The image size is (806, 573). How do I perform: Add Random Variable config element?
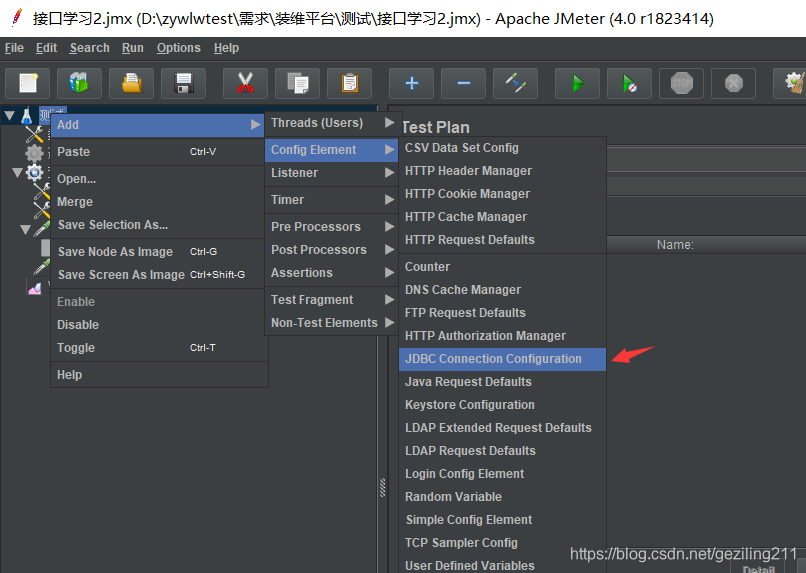(x=503, y=497)
